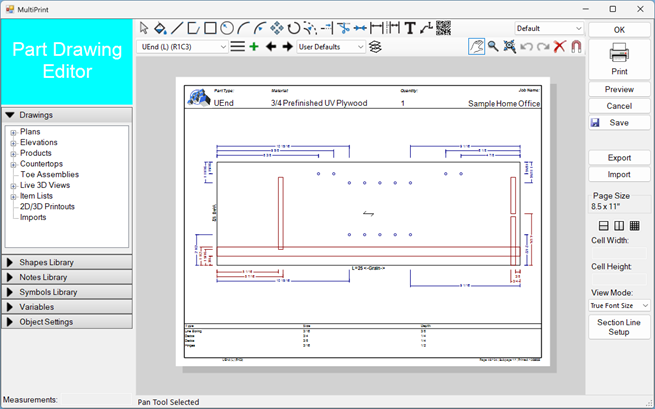Click the green plus add icon

tap(254, 46)
